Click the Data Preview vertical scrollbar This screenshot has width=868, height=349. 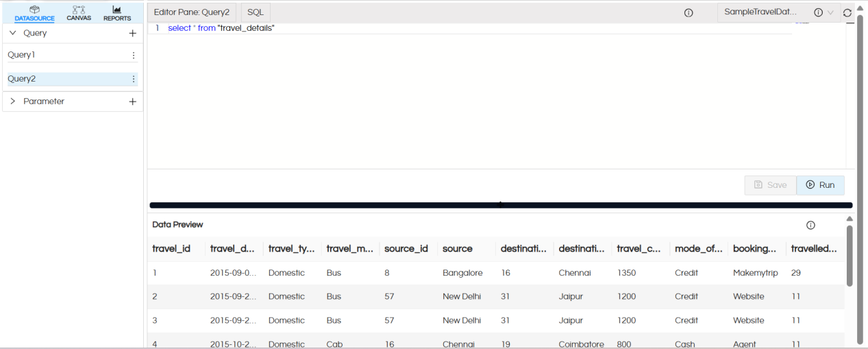point(850,256)
